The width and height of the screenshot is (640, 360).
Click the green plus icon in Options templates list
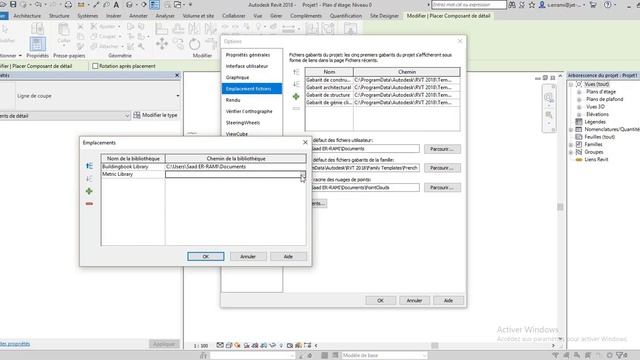[296, 97]
